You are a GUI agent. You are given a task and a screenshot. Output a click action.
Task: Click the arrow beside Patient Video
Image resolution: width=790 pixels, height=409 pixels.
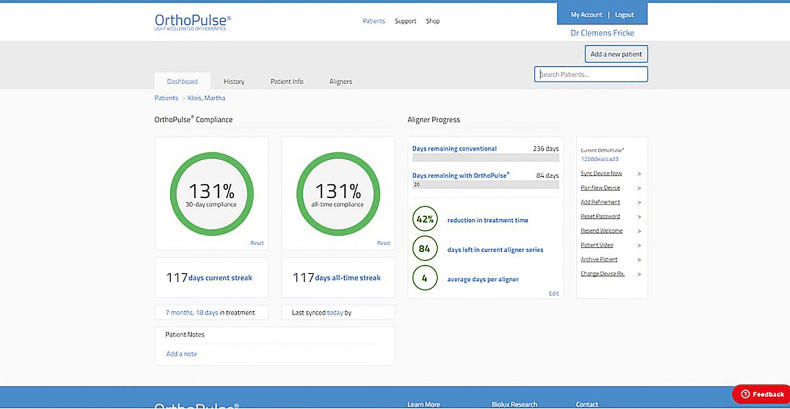(639, 245)
